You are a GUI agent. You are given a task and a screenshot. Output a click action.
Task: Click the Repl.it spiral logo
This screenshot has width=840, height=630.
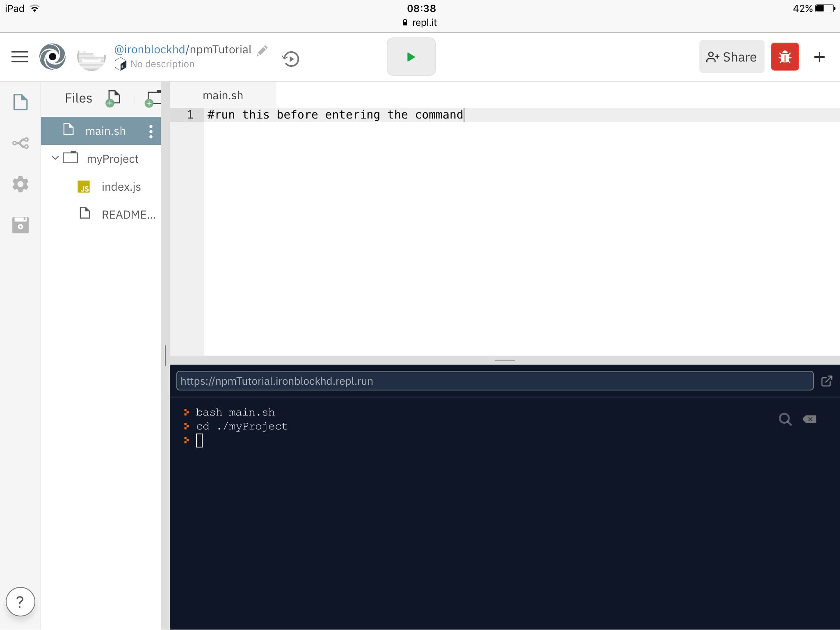(x=52, y=57)
